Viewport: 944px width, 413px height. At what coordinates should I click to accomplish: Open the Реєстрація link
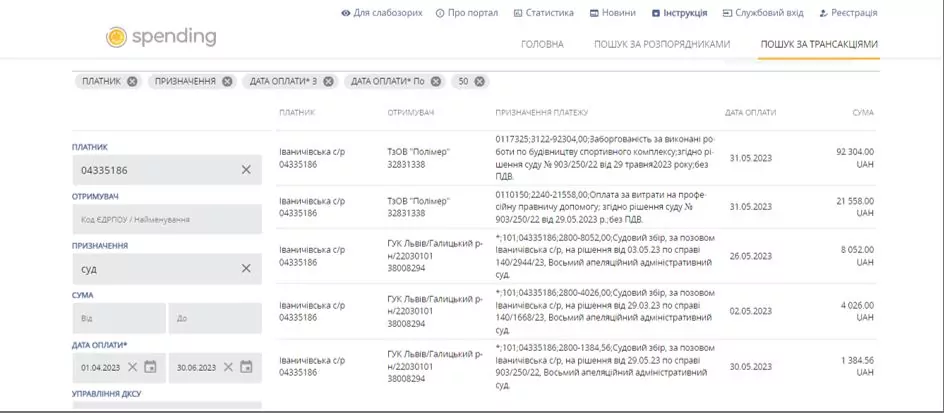(x=848, y=13)
